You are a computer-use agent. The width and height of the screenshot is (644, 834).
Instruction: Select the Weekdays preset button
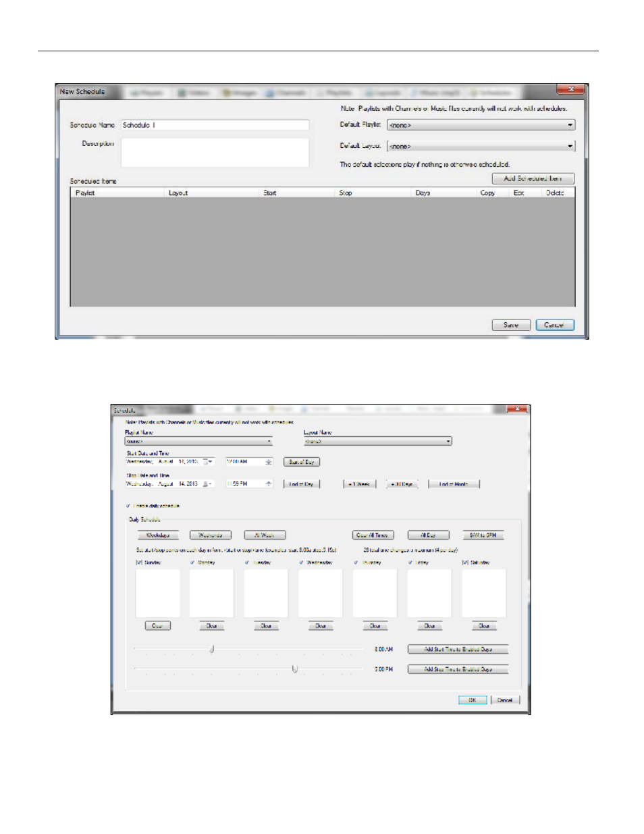[x=158, y=535]
